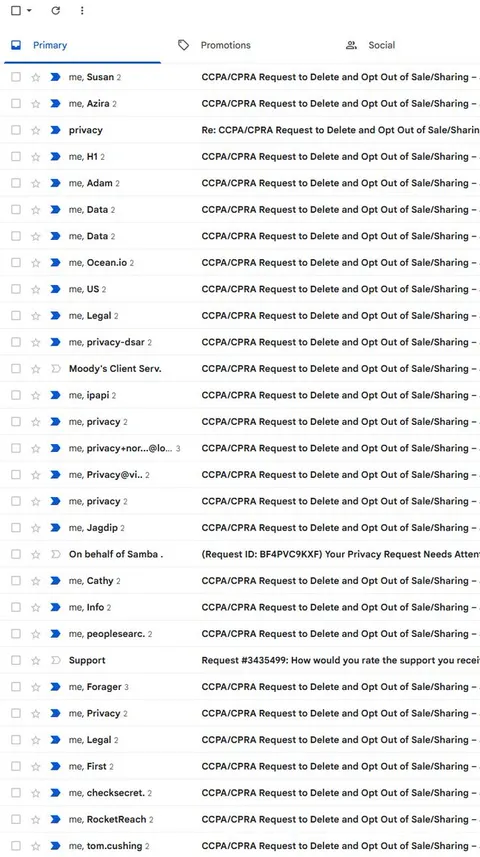Viewport: 480px width, 857px height.
Task: Open the 'me, peoplesearc.' email thread
Action: coord(240,634)
